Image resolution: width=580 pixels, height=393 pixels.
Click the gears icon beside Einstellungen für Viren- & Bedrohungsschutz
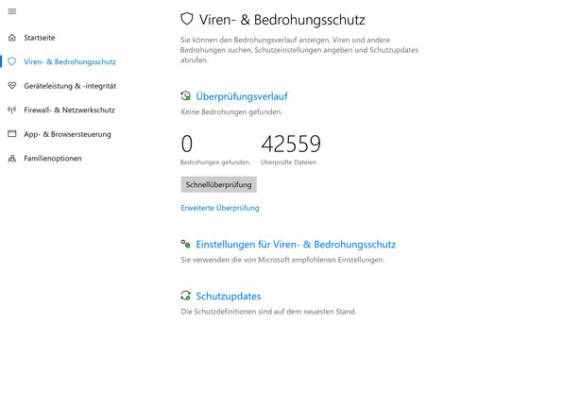185,244
